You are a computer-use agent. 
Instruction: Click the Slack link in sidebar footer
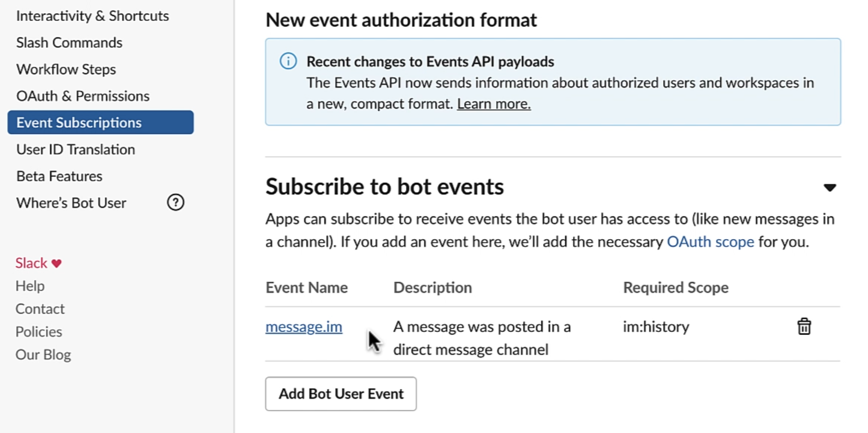(31, 263)
